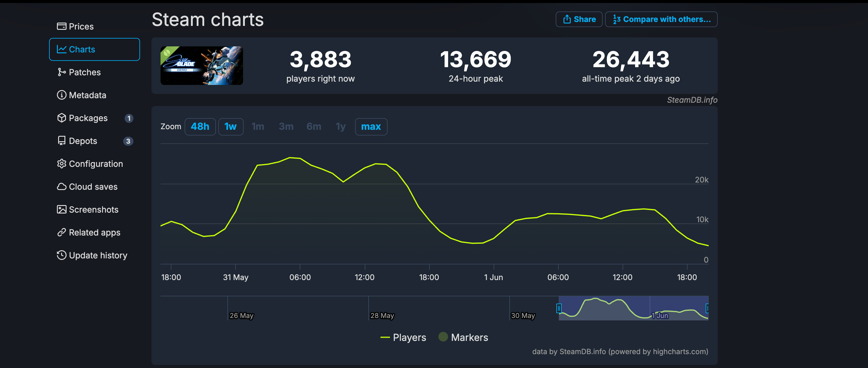The width and height of the screenshot is (868, 368).
Task: Open Related apps label in sidebar
Action: point(94,232)
